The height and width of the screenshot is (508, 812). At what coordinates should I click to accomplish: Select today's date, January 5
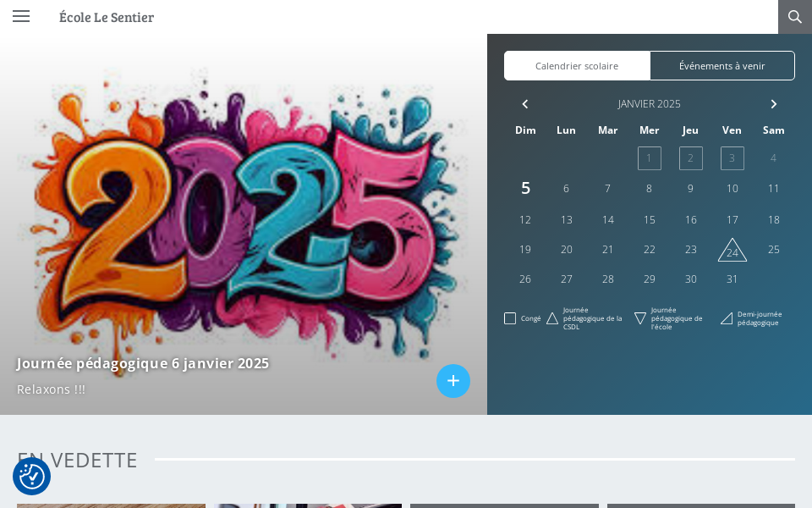click(x=525, y=188)
